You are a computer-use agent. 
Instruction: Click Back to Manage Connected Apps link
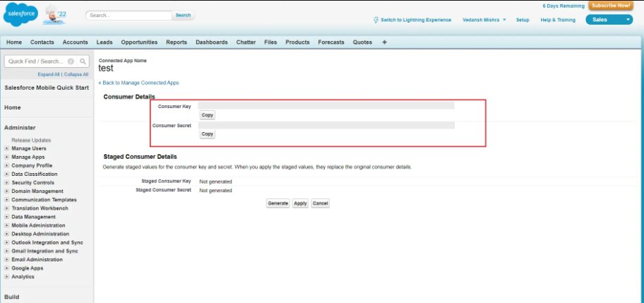[x=139, y=83]
